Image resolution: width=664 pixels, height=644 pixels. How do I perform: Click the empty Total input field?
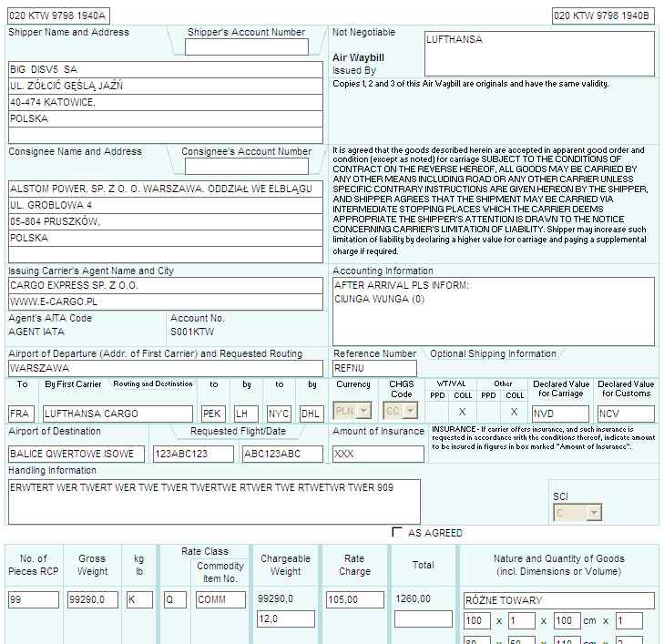(x=424, y=619)
